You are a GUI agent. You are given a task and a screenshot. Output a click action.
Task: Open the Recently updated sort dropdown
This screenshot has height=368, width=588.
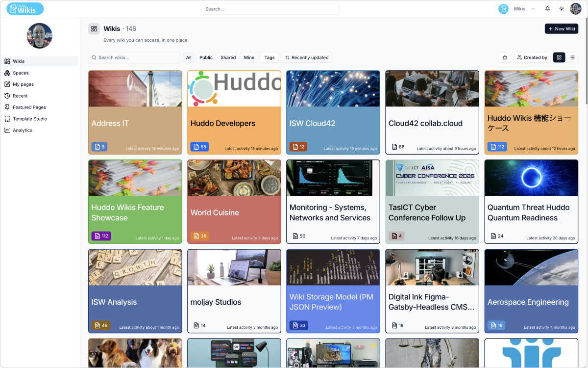pos(307,57)
